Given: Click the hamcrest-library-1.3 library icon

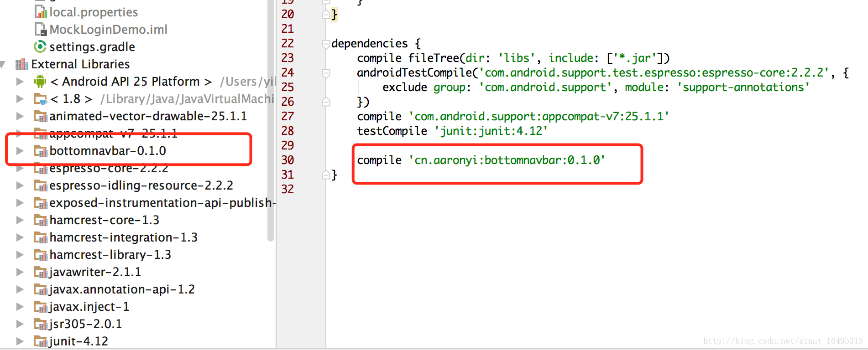Looking at the screenshot, I should (x=41, y=255).
